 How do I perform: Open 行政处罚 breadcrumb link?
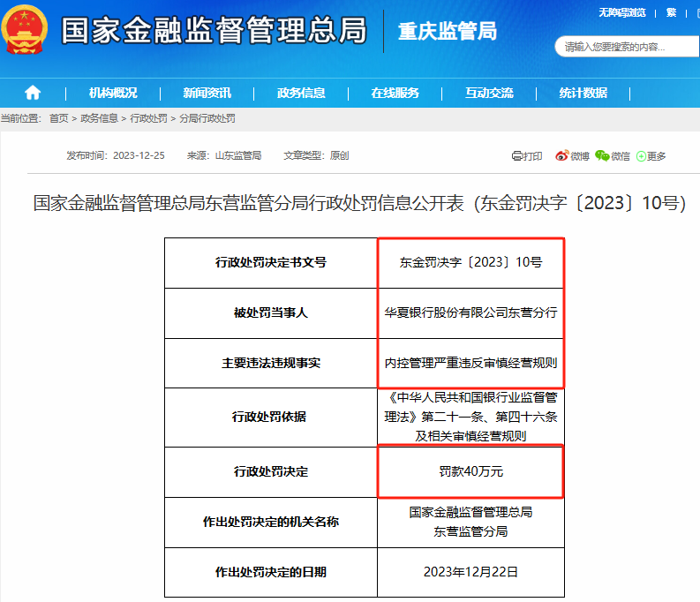(x=148, y=118)
